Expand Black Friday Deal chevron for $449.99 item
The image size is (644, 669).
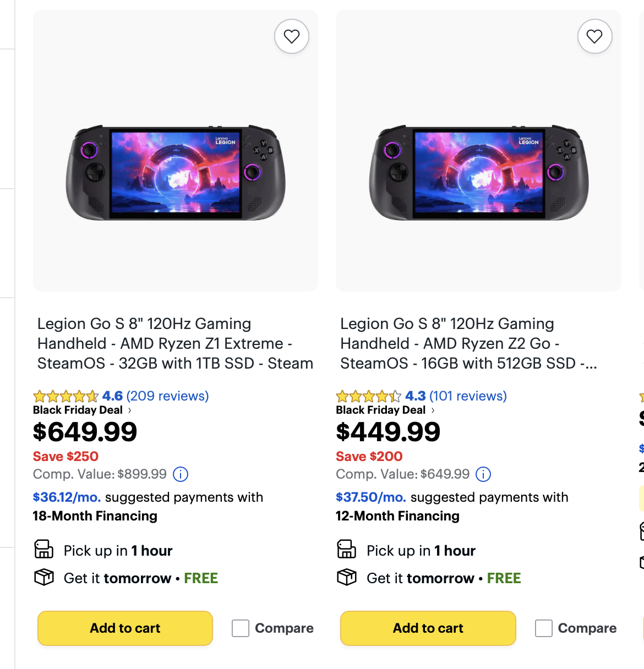433,410
